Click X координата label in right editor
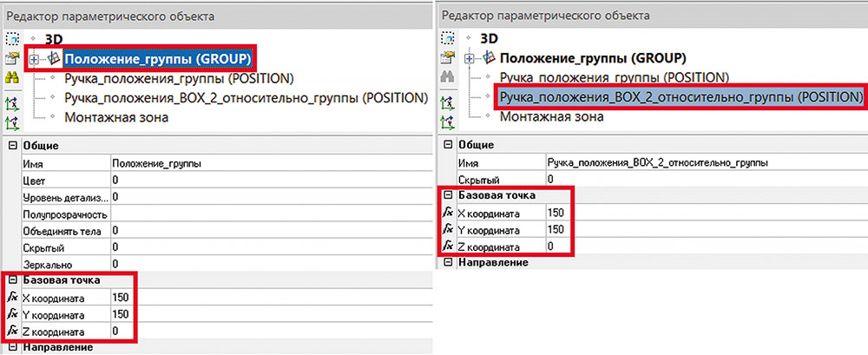868x355 pixels. tap(489, 213)
